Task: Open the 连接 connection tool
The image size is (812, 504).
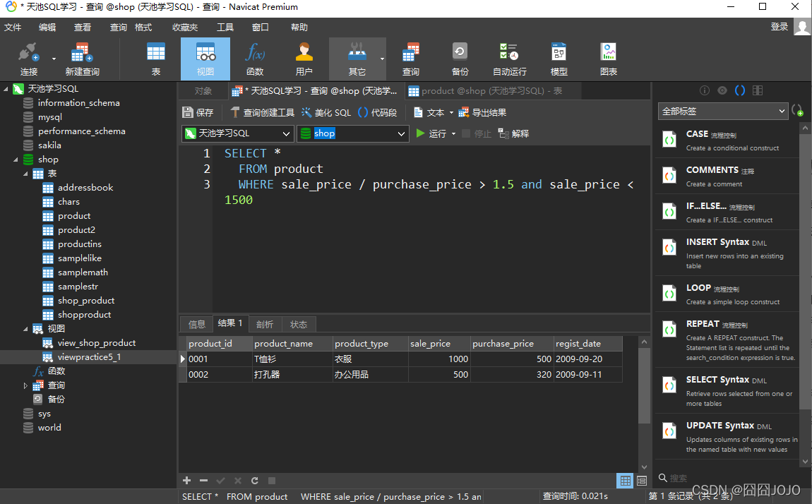Action: click(28, 59)
